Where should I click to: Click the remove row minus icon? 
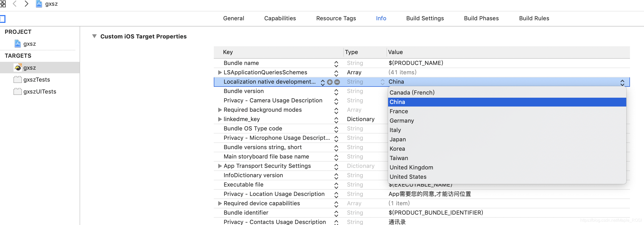point(337,82)
